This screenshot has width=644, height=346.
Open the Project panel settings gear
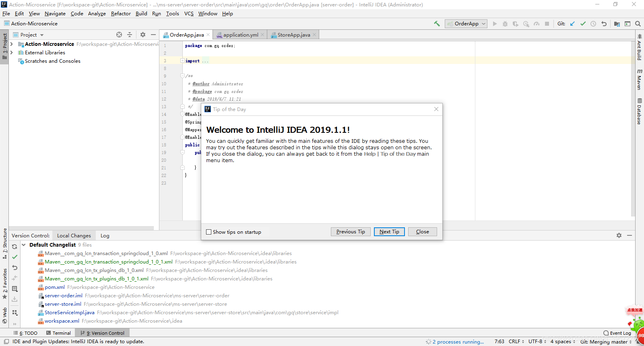tap(143, 35)
